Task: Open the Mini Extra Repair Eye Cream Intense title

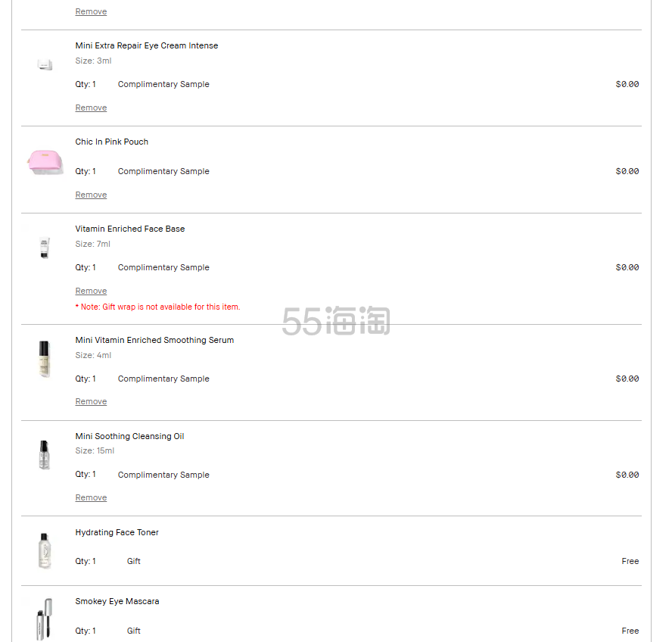Action: click(146, 46)
